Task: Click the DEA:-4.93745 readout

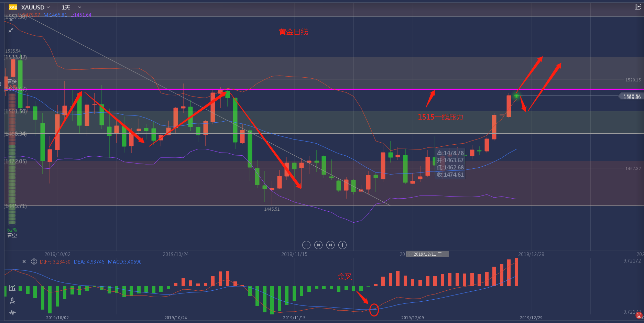Action: click(x=89, y=262)
